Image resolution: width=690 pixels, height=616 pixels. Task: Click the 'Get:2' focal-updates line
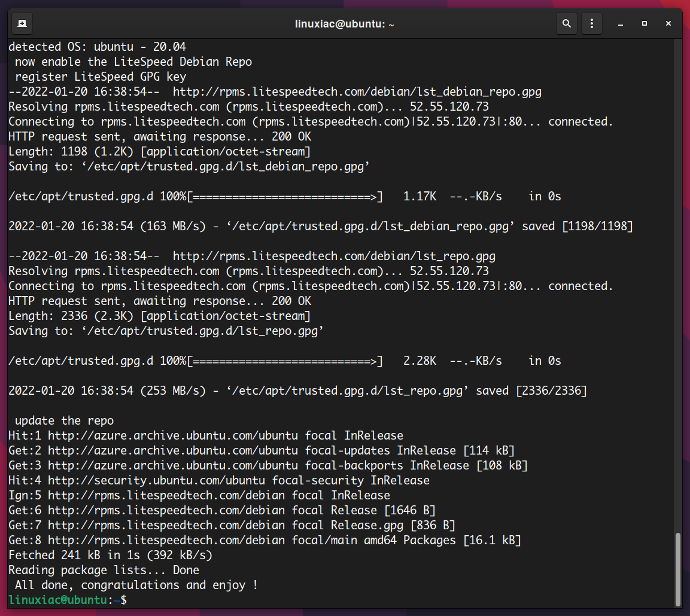coord(262,450)
